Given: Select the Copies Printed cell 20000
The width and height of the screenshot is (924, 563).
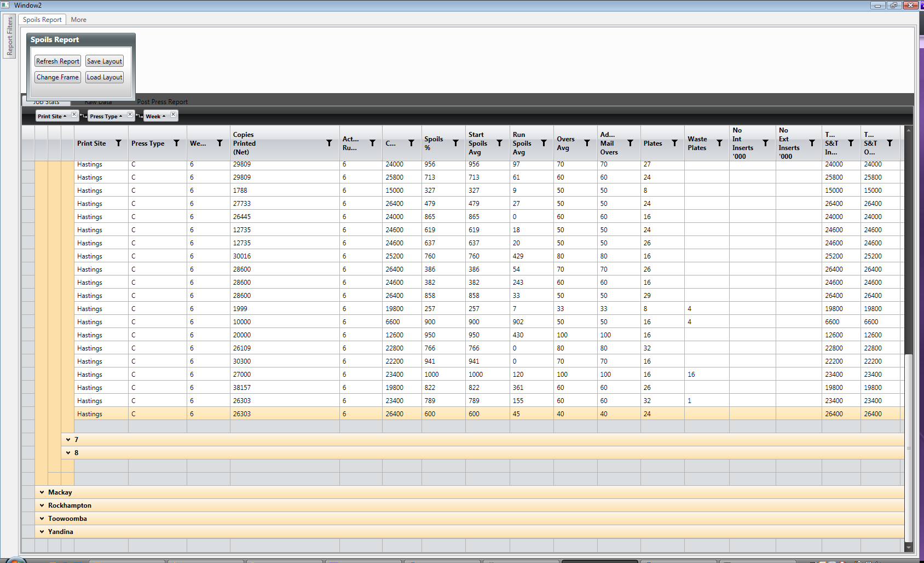Looking at the screenshot, I should (x=285, y=335).
